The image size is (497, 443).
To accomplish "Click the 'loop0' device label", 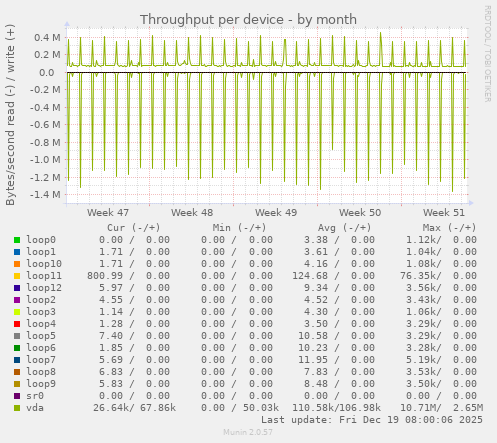I will tap(41, 240).
